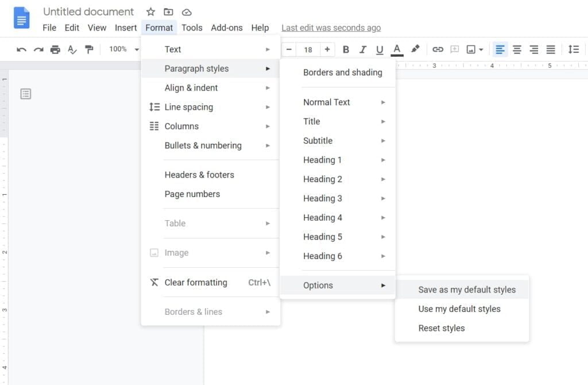Expand the Subtitle style submenu
This screenshot has height=385, width=588.
[338, 141]
